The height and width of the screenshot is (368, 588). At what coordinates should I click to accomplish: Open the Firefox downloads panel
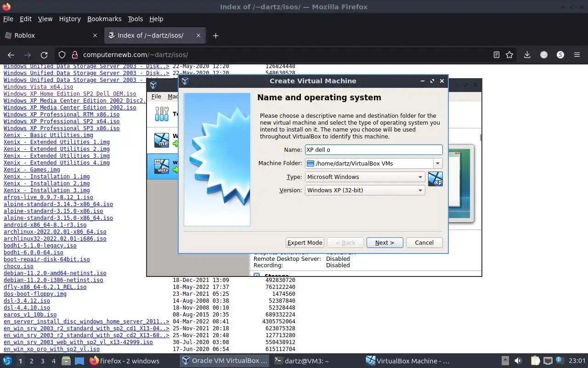(x=527, y=55)
